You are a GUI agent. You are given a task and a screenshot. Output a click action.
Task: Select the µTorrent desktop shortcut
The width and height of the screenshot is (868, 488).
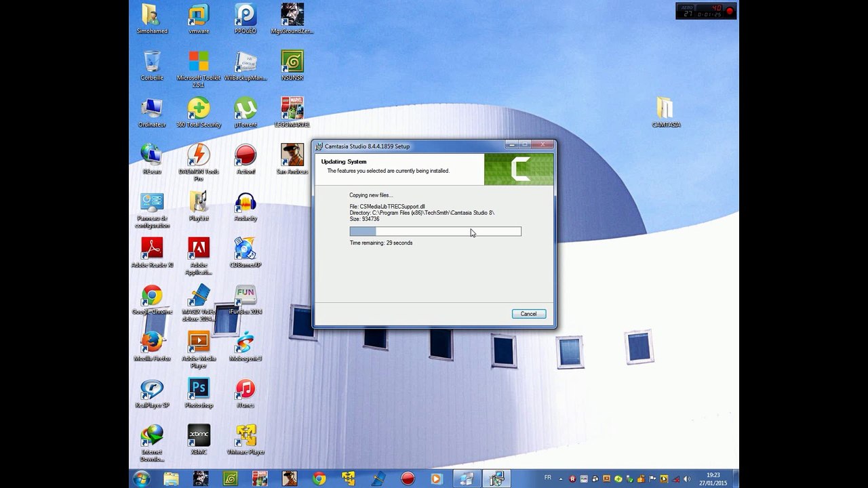pyautogui.click(x=245, y=112)
